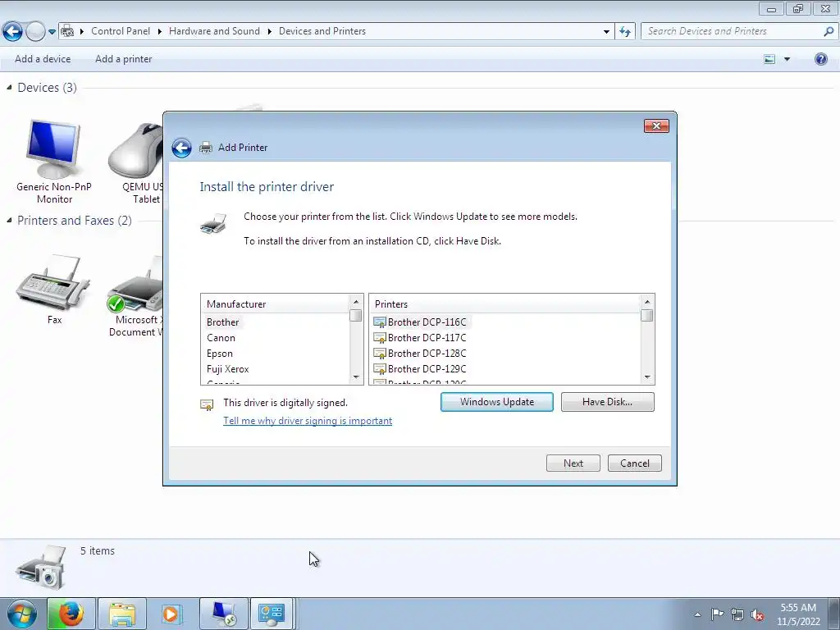This screenshot has width=840, height=630.
Task: Open Windows Explorer from the taskbar
Action: coord(122,614)
